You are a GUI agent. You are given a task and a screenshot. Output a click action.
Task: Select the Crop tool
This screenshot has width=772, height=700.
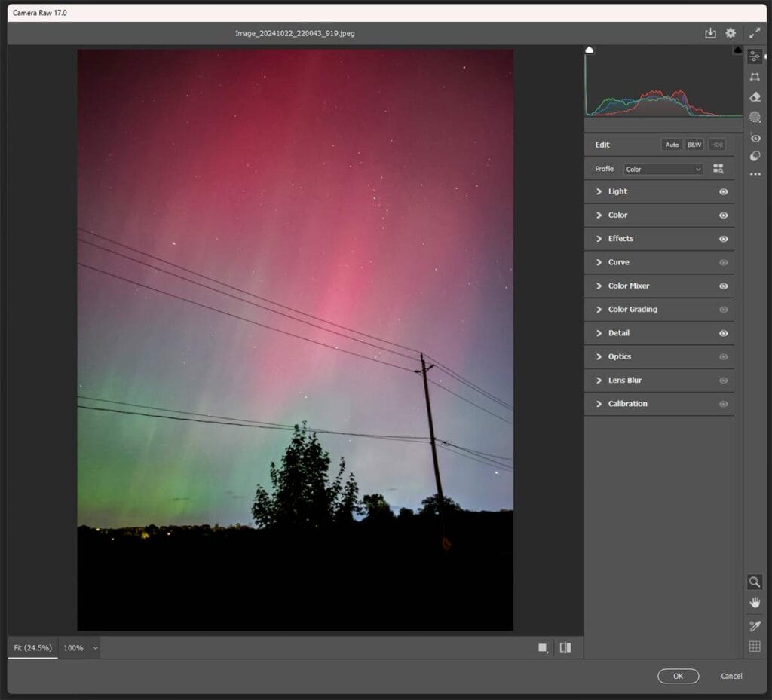(755, 76)
